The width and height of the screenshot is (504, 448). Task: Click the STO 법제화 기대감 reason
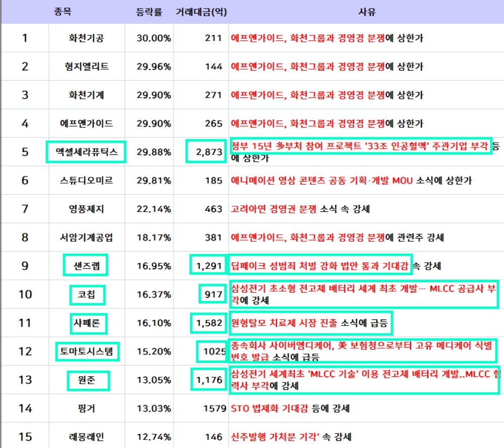tap(290, 409)
